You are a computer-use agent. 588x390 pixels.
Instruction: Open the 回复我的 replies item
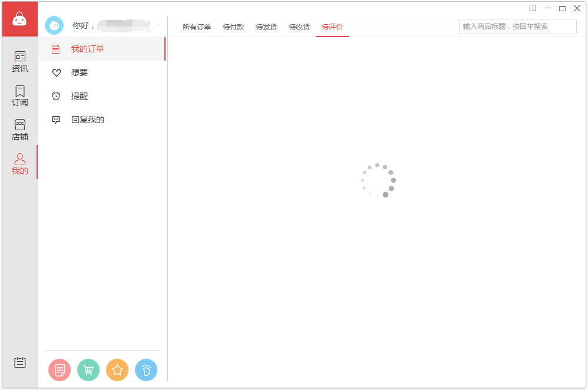(x=88, y=120)
